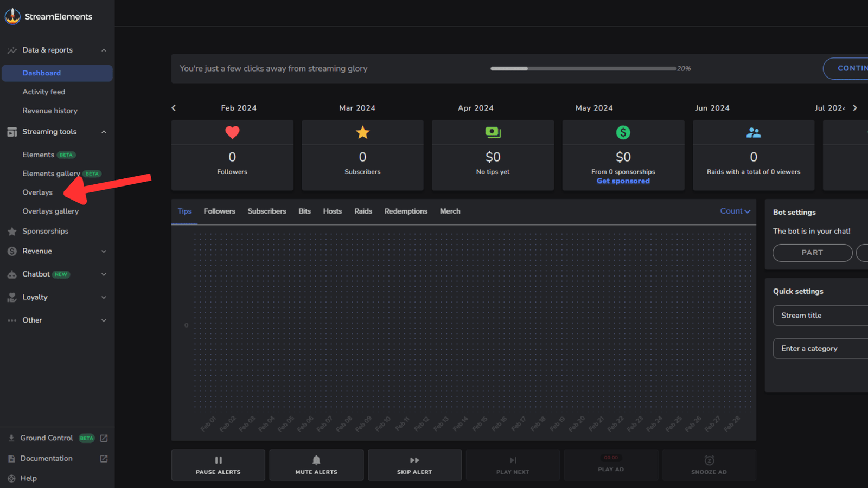Screen dimensions: 868x488
Task: Click the blue raids people icon
Action: pyautogui.click(x=754, y=132)
